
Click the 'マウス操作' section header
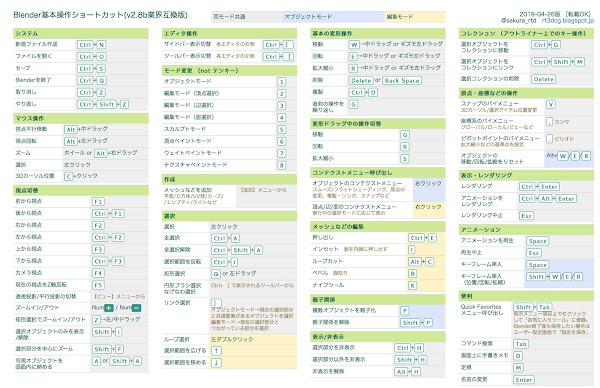81,118
